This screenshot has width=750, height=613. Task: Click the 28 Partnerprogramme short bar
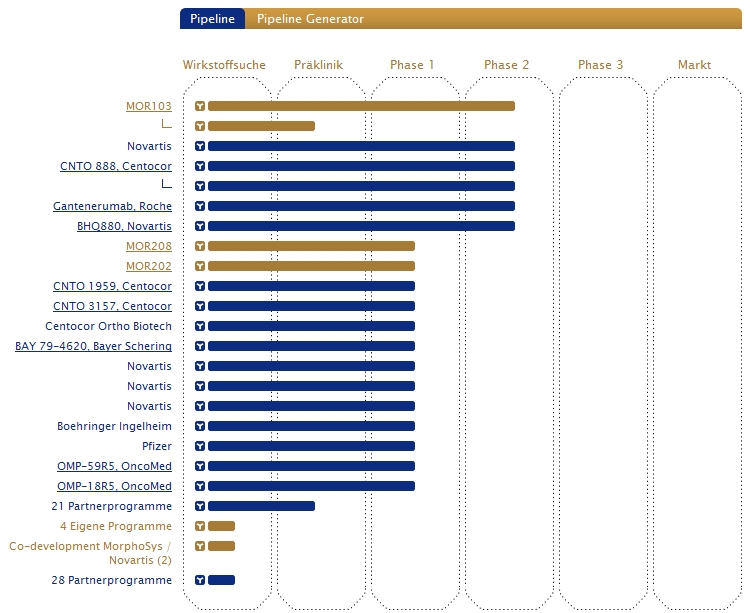[221, 580]
